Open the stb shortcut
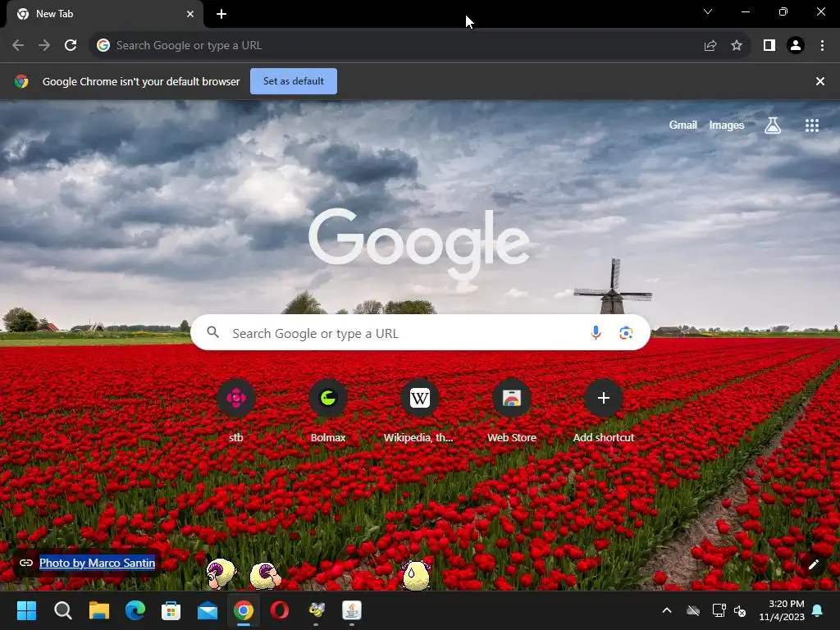 [x=235, y=412]
